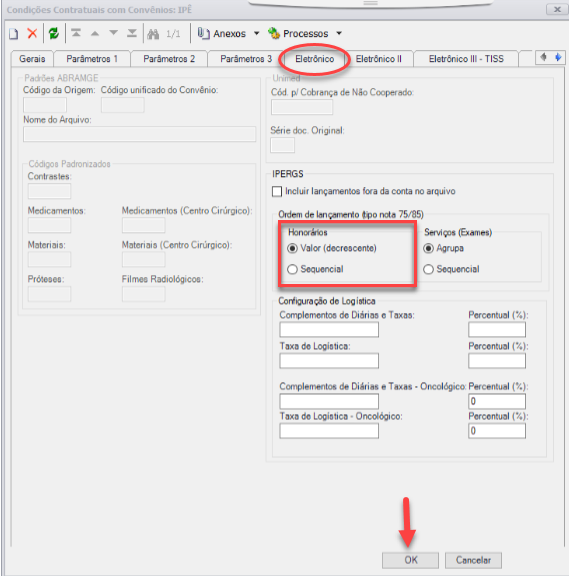Go to next record down arrow
Image resolution: width=569 pixels, height=576 pixels.
tap(114, 33)
